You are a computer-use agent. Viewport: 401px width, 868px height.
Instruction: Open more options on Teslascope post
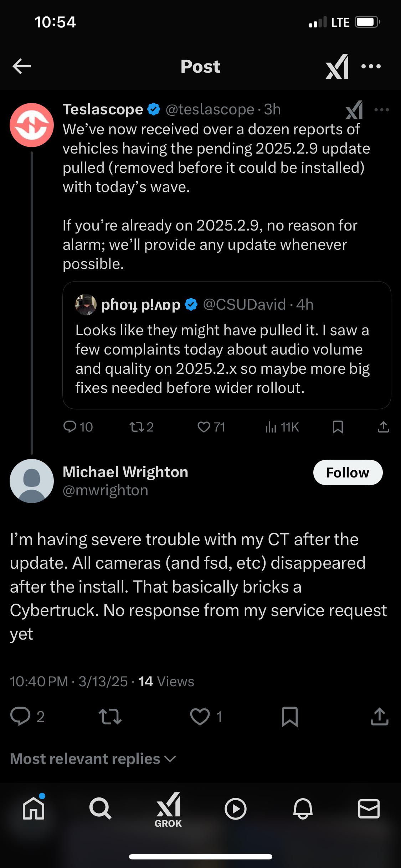(x=381, y=110)
